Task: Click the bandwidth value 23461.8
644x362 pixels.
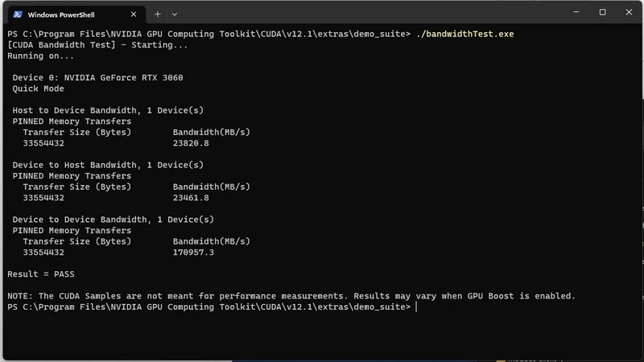Action: point(191,198)
